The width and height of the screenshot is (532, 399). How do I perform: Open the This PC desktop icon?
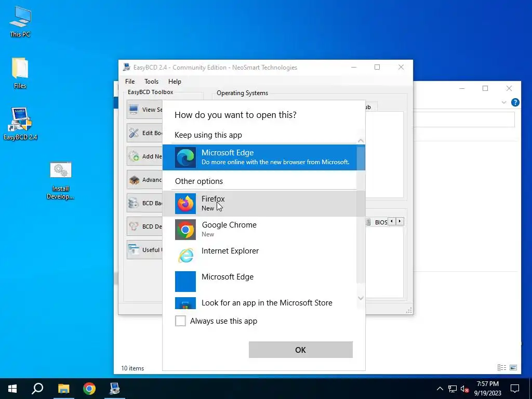click(20, 21)
